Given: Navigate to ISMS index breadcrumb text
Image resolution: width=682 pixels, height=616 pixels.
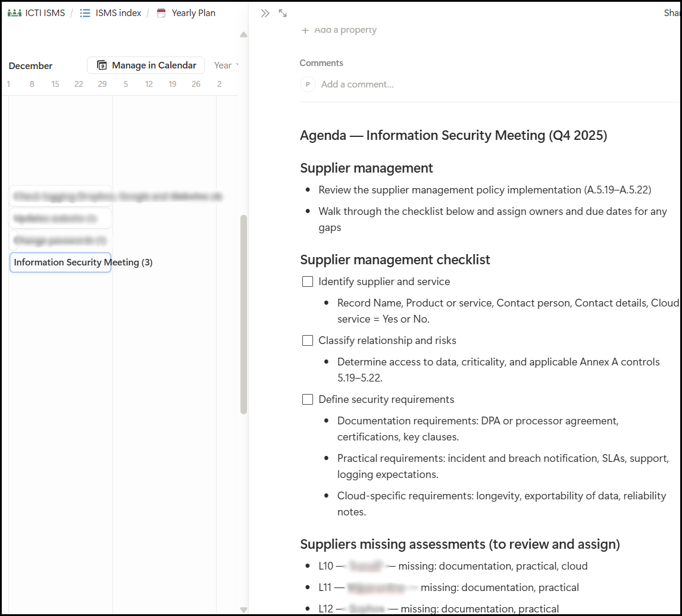Looking at the screenshot, I should click(x=118, y=13).
